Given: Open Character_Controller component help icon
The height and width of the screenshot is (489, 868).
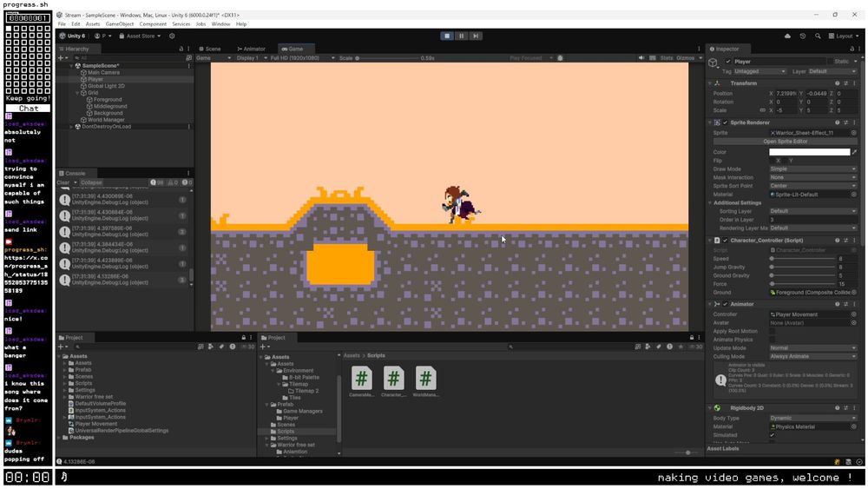Looking at the screenshot, I should pyautogui.click(x=837, y=241).
